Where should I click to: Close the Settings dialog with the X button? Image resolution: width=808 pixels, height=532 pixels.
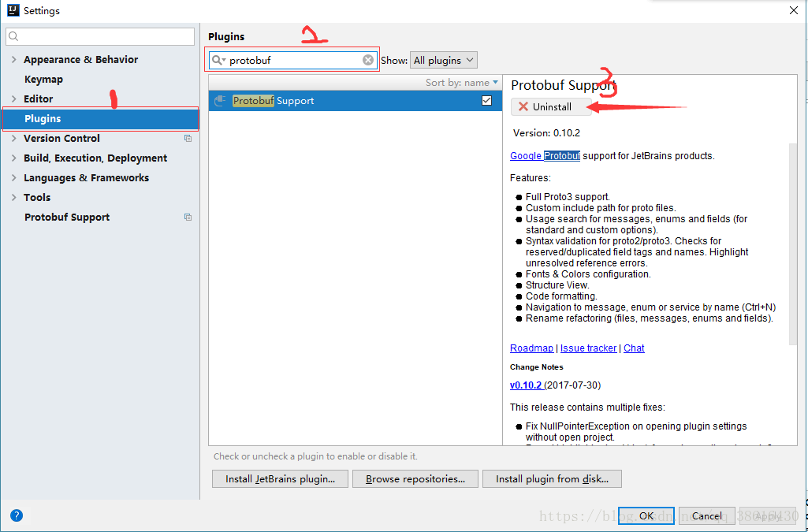coord(794,10)
